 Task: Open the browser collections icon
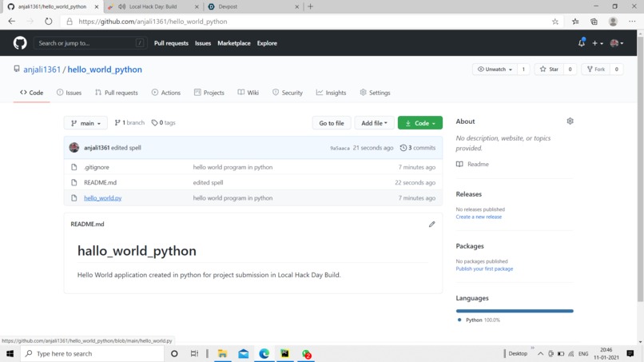pyautogui.click(x=594, y=22)
